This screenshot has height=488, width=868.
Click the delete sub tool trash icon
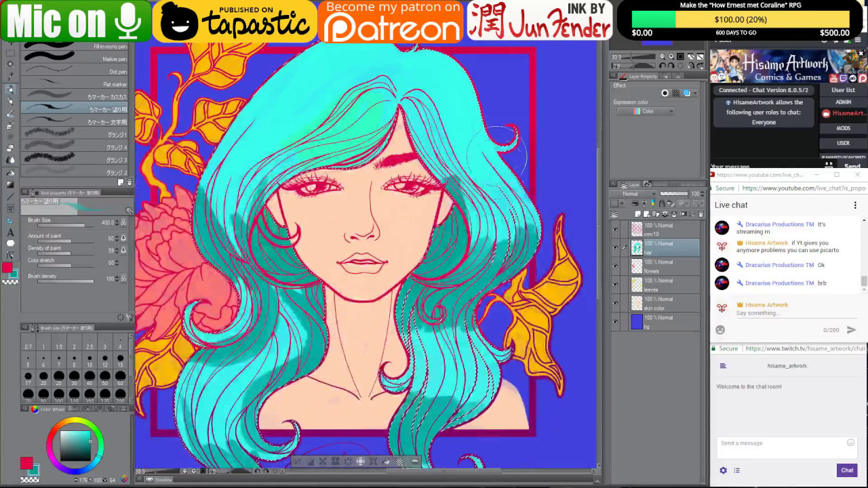tap(129, 182)
